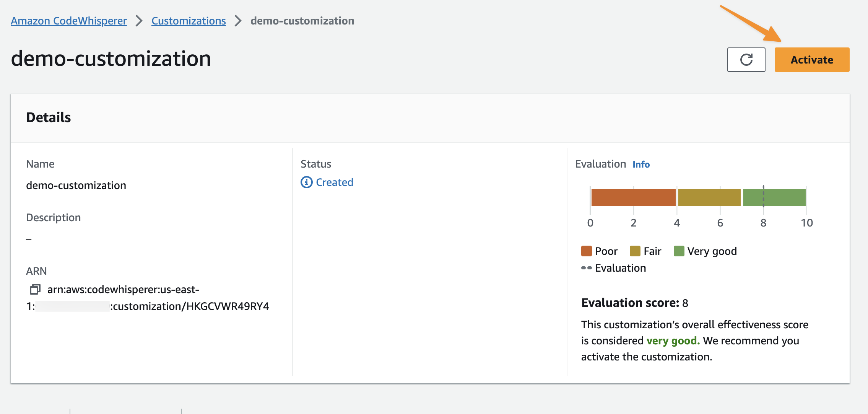
Task: Click the ARN customization ID text
Action: tap(190, 306)
